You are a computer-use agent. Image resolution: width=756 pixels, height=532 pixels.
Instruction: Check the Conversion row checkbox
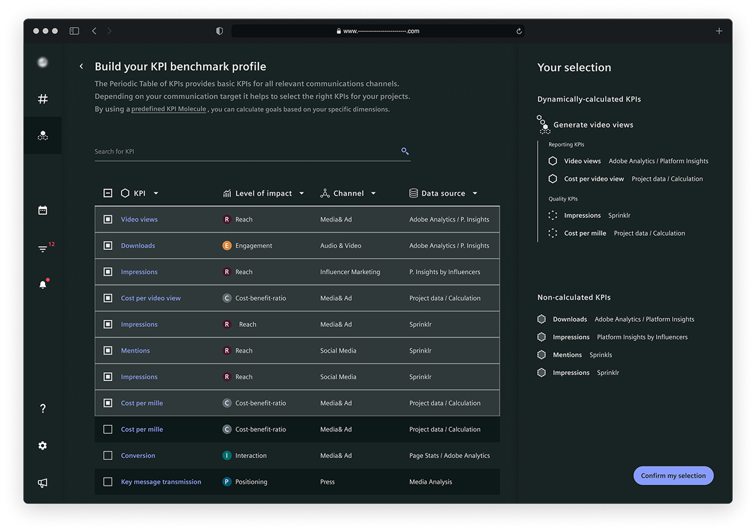click(108, 456)
